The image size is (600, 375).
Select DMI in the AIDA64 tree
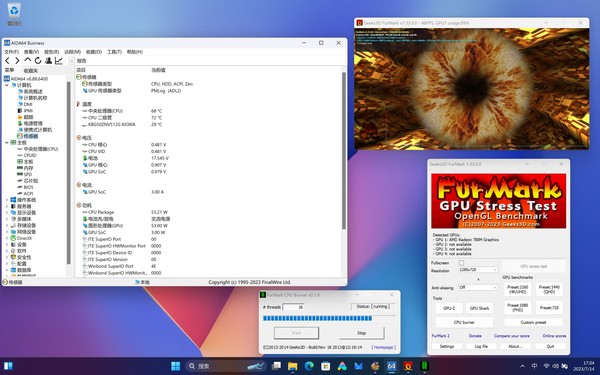pyautogui.click(x=28, y=104)
